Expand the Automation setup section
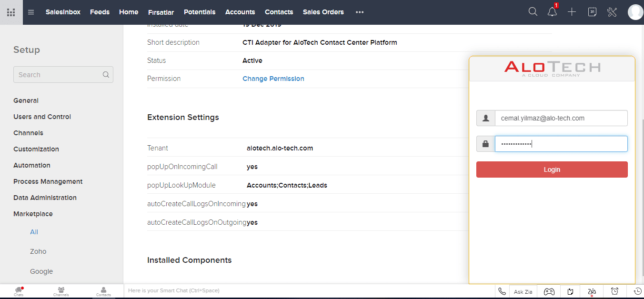The image size is (644, 299). coord(32,165)
